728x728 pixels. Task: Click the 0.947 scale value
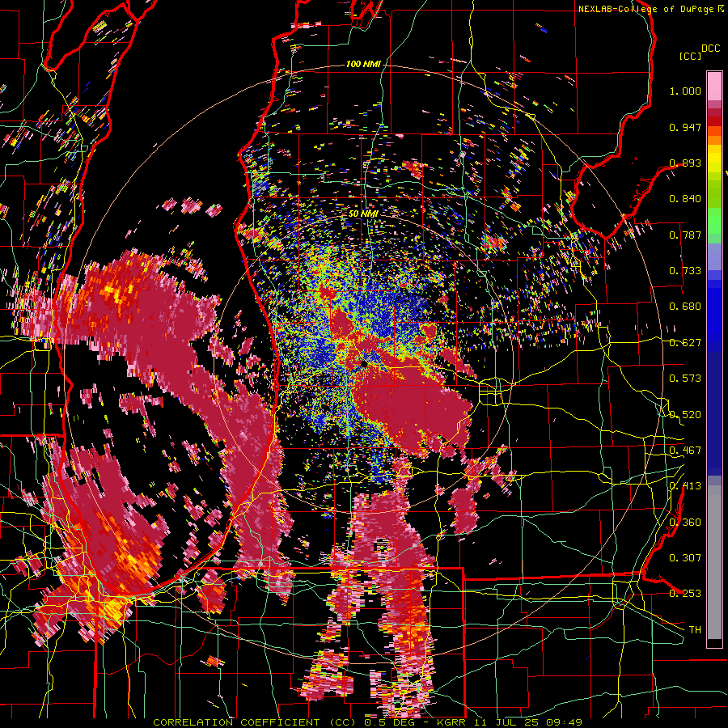685,127
